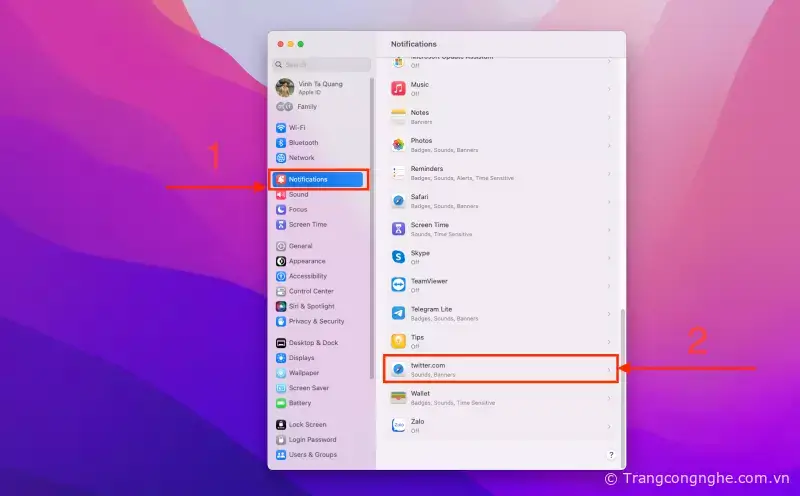Click the Search field in sidebar

pos(322,64)
